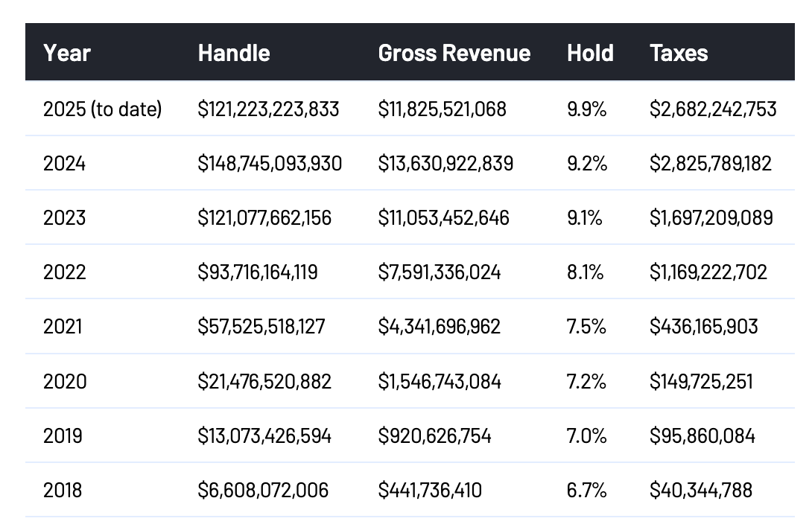Select the 2024 gross revenue $13,630,922,839
The height and width of the screenshot is (530, 812).
point(445,163)
